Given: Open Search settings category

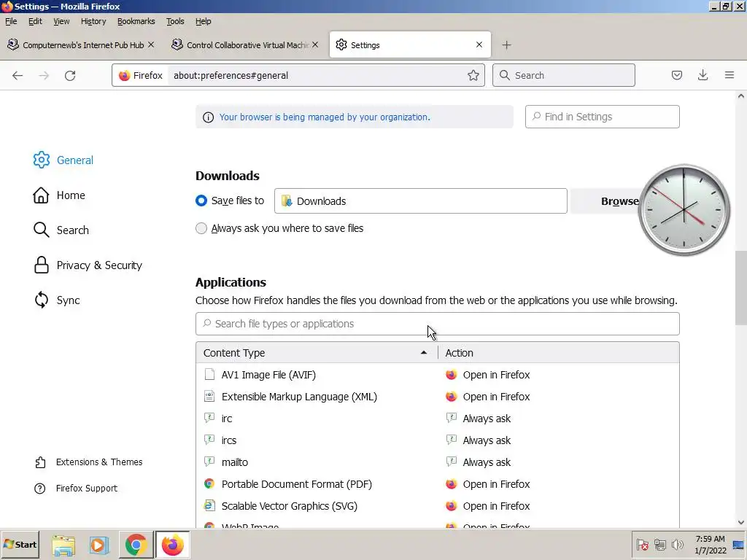Looking at the screenshot, I should tap(61, 230).
